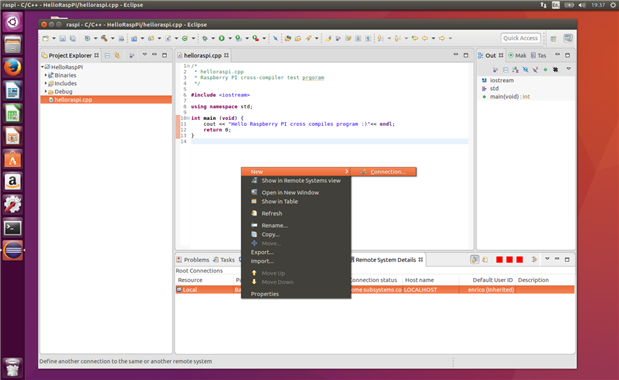Viewport: 619px width, 380px height.
Task: Select Connection... in the submenu
Action: point(384,172)
